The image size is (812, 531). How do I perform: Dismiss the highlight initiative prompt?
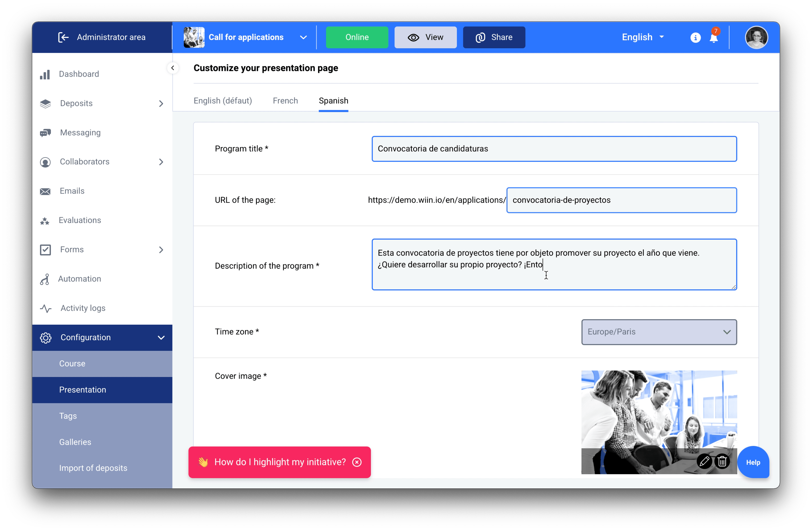(x=357, y=462)
